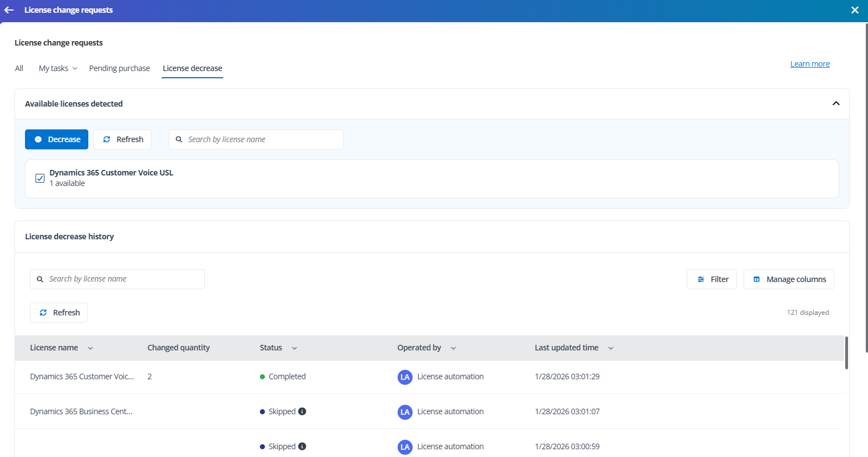Screen dimensions: 868x457
Task: Open the Status column sort dropdown
Action: tap(294, 348)
